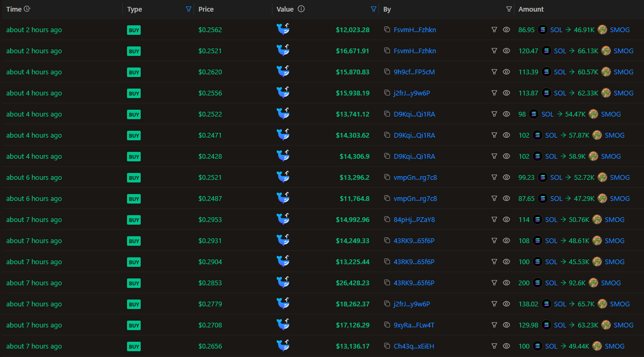Copy address icon beside Ch43q...xEiEH
This screenshot has height=357, width=644.
pos(387,346)
